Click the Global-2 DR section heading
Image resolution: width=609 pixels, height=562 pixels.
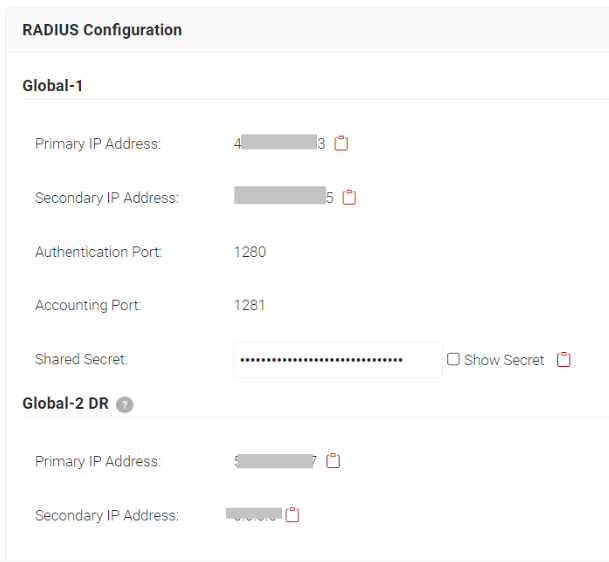(x=66, y=404)
